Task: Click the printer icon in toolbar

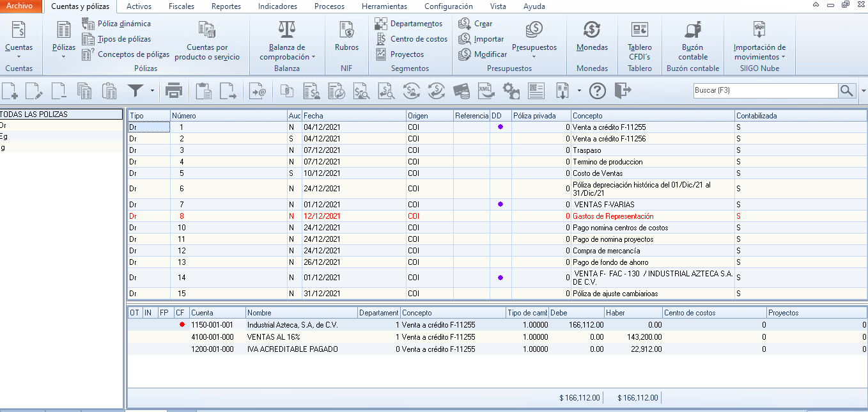Action: 173,91
